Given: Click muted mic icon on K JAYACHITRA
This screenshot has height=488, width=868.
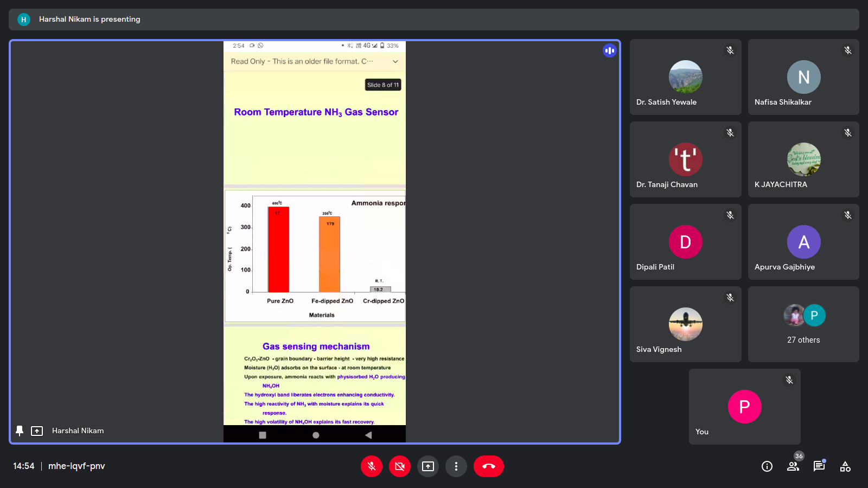Looking at the screenshot, I should tap(848, 133).
